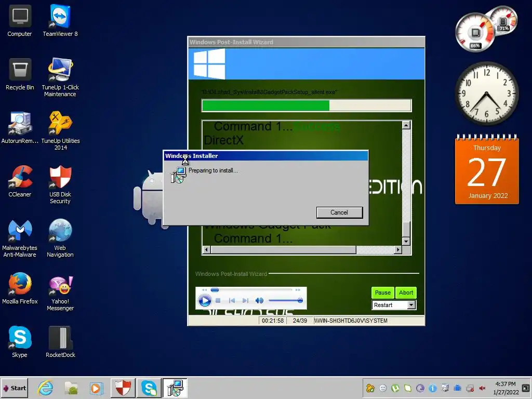The image size is (532, 399).
Task: Open Internet Explorer from taskbar
Action: [45, 388]
